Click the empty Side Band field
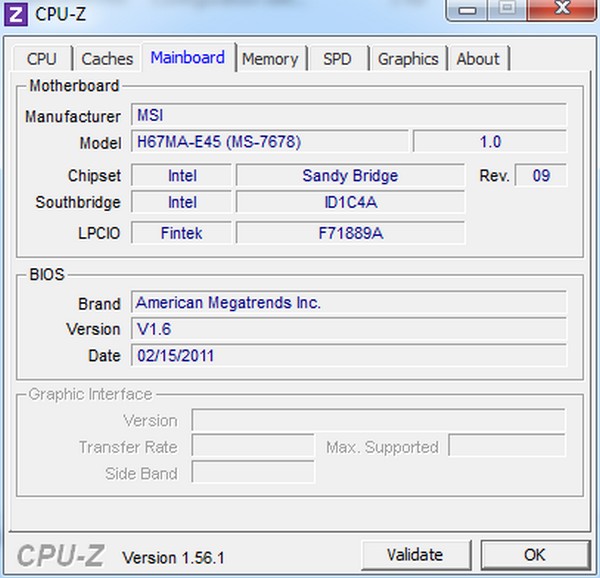 point(253,472)
